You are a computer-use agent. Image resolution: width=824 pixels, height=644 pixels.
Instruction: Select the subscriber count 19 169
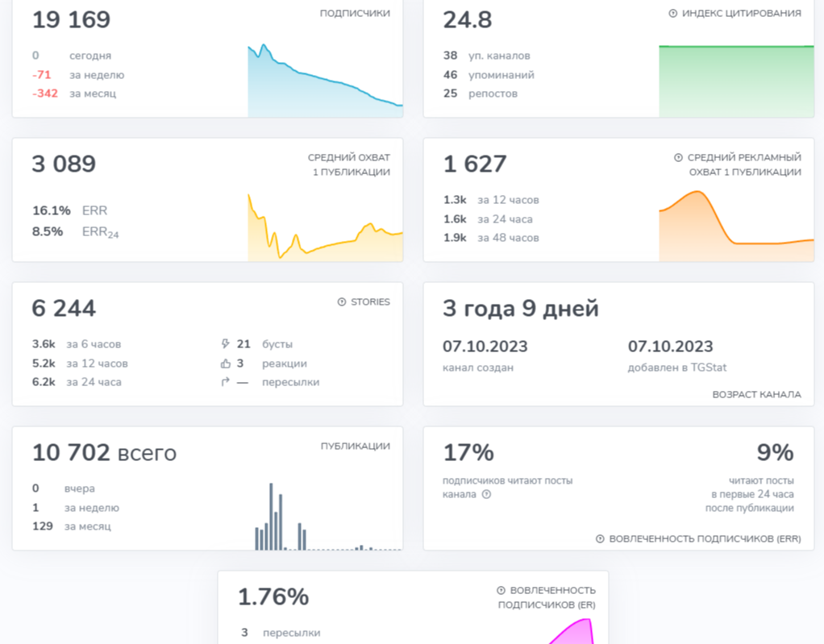pos(72,20)
